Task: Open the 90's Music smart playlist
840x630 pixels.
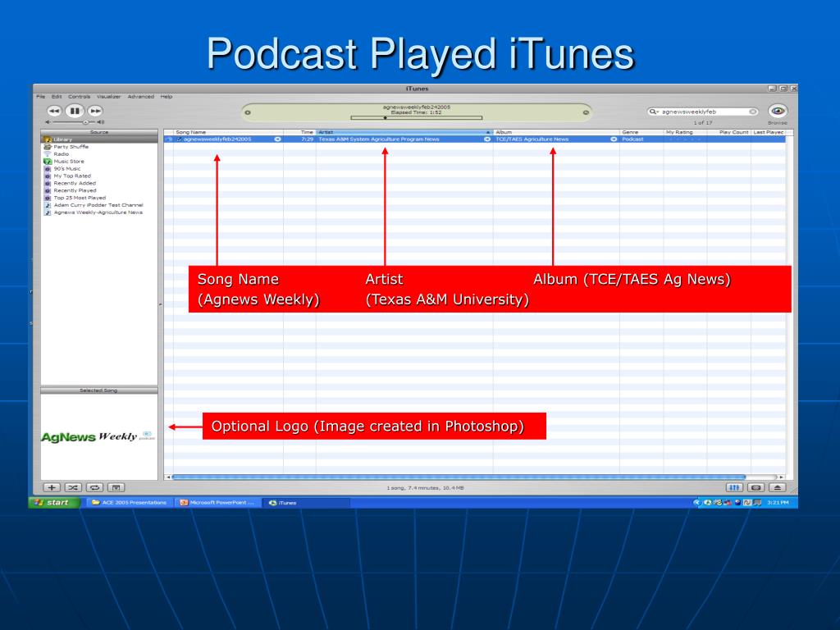Action: click(x=67, y=169)
